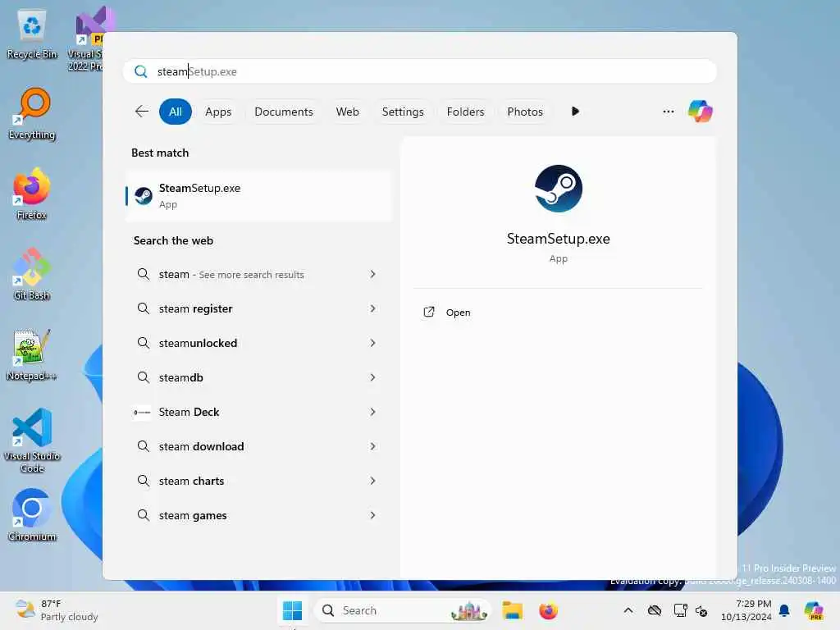This screenshot has width=840, height=630.
Task: Open the three-dot more options menu
Action: click(x=668, y=112)
